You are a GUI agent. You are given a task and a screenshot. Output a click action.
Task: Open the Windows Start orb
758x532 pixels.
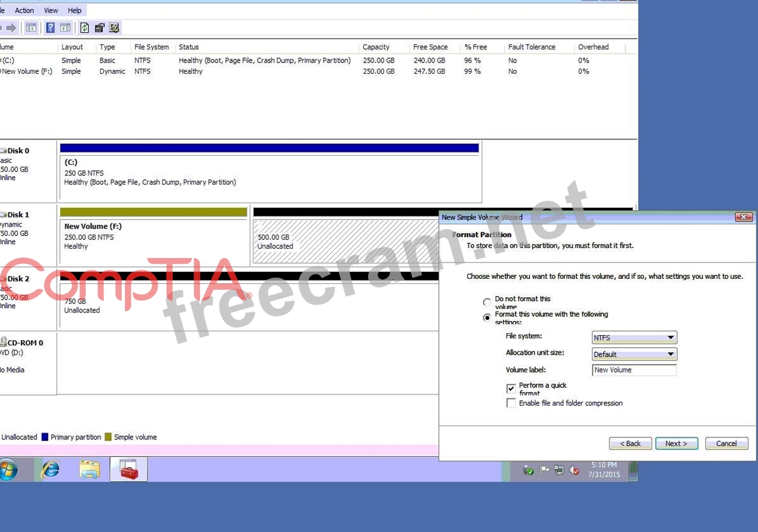tap(8, 470)
